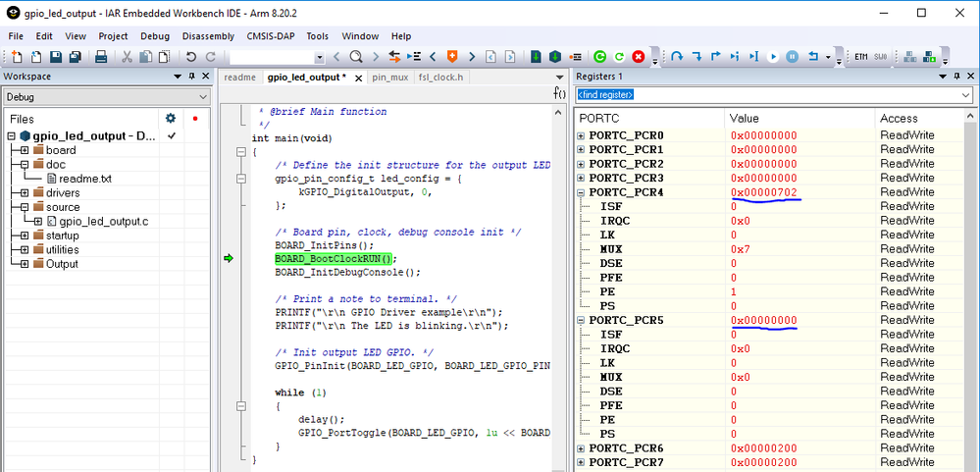Expand the drivers folder
980x472 pixels.
[x=25, y=192]
